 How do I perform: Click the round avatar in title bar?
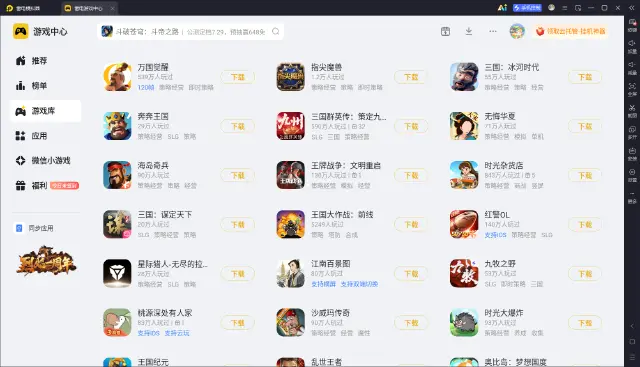(x=551, y=7)
